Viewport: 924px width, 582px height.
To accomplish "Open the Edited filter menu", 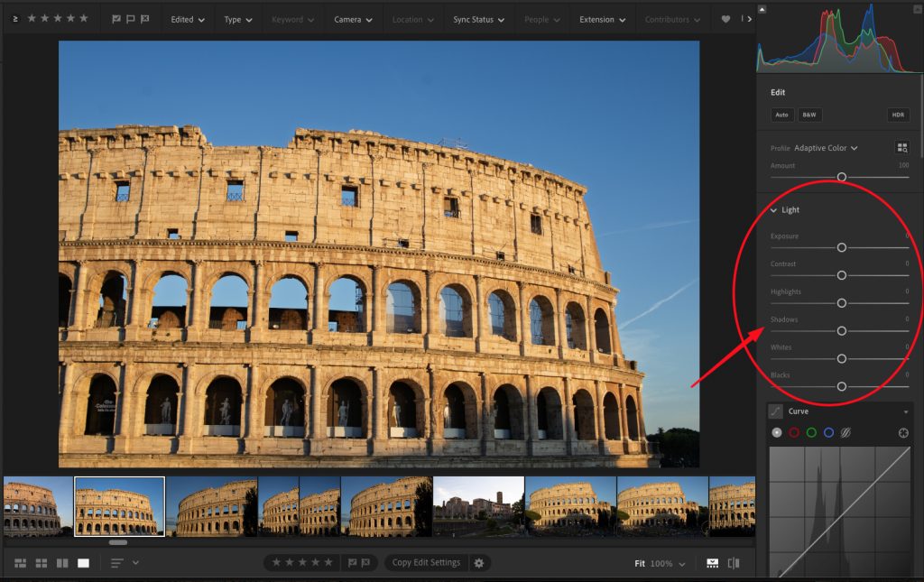I will 187,19.
